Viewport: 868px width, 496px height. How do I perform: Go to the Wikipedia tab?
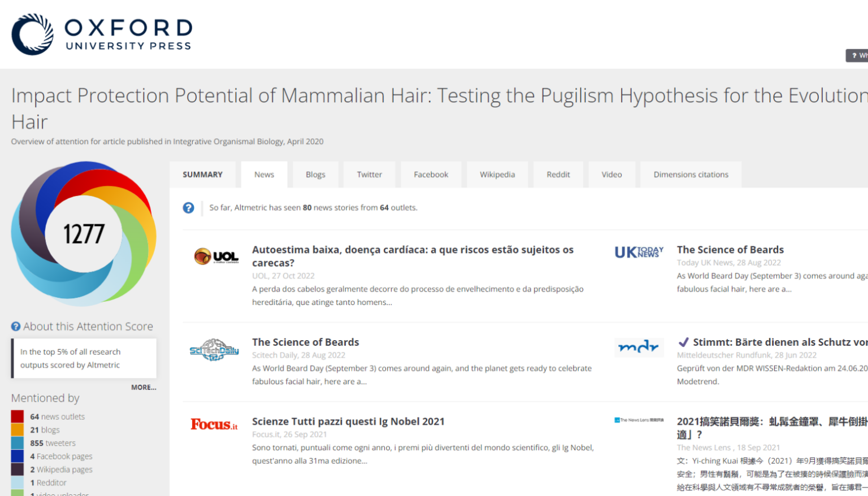pos(497,175)
